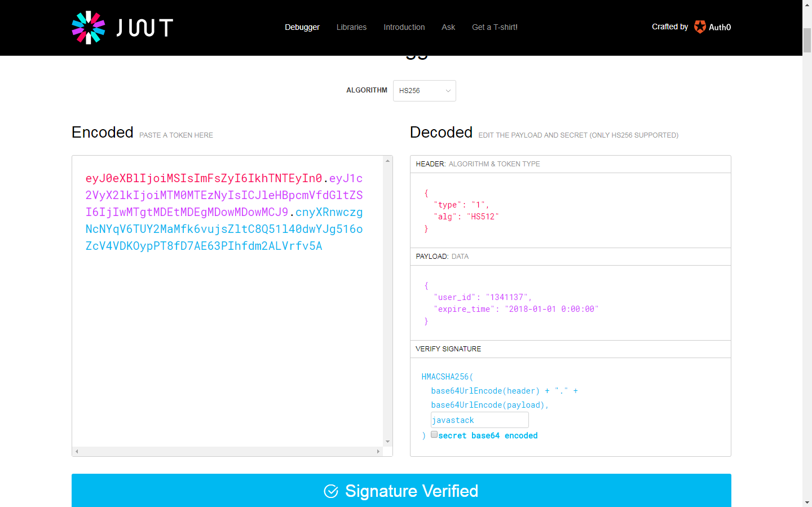Screen dimensions: 812x507
Task: Click the payload JSON editor area
Action: (x=570, y=303)
